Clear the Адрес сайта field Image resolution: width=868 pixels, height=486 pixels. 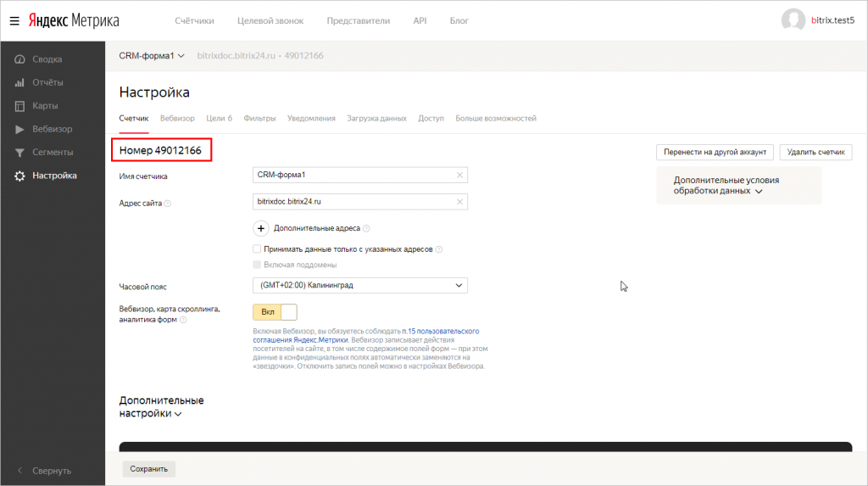click(x=459, y=202)
